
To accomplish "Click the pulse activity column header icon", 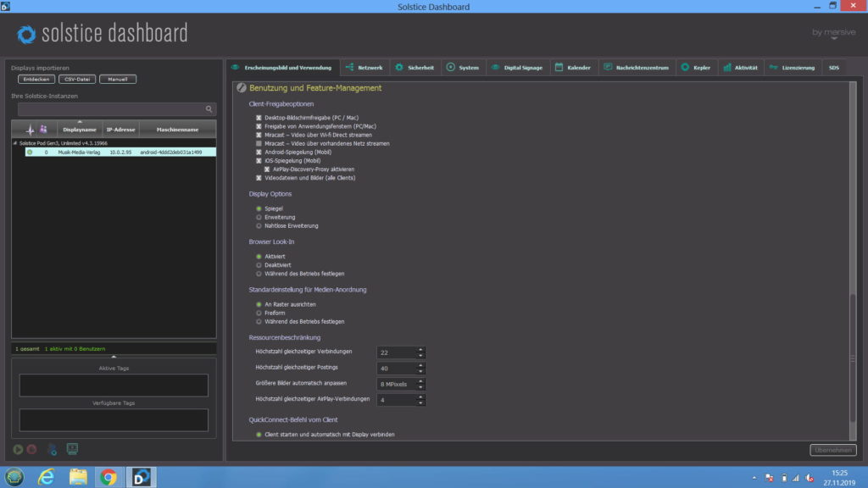I will [x=30, y=130].
